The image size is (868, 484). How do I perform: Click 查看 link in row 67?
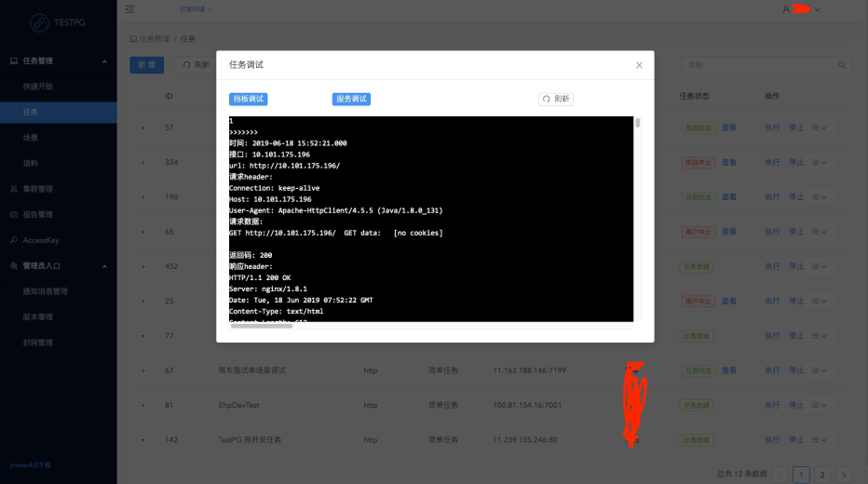tap(729, 370)
